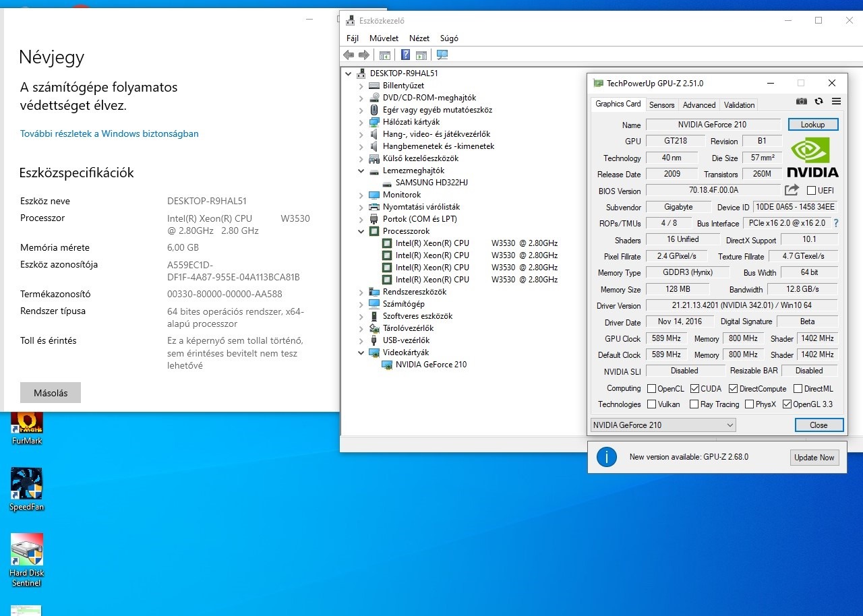Image resolution: width=863 pixels, height=616 pixels.
Task: Click the GPU-Z refresh icon
Action: 819,101
